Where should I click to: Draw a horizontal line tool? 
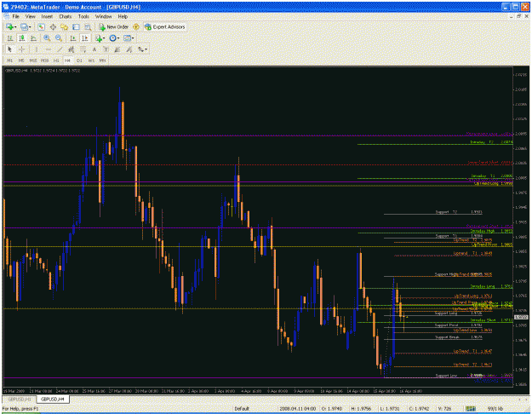coord(48,49)
